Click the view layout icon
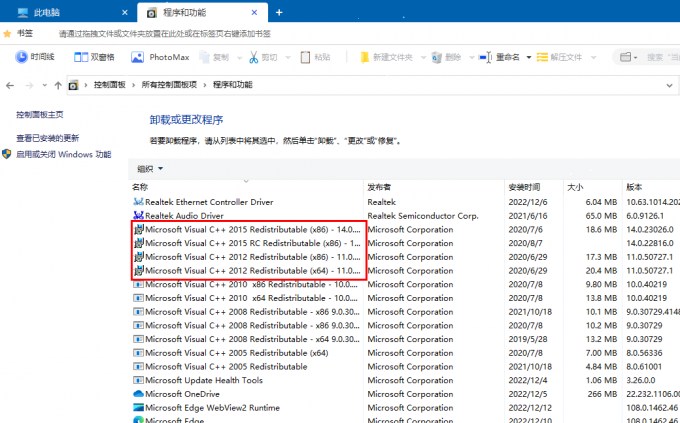 tap(625, 57)
